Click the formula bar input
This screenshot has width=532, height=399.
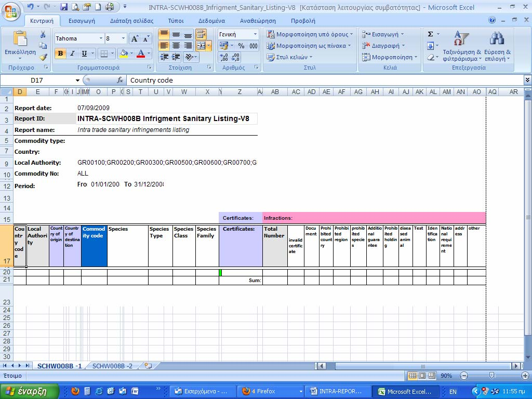(325, 81)
